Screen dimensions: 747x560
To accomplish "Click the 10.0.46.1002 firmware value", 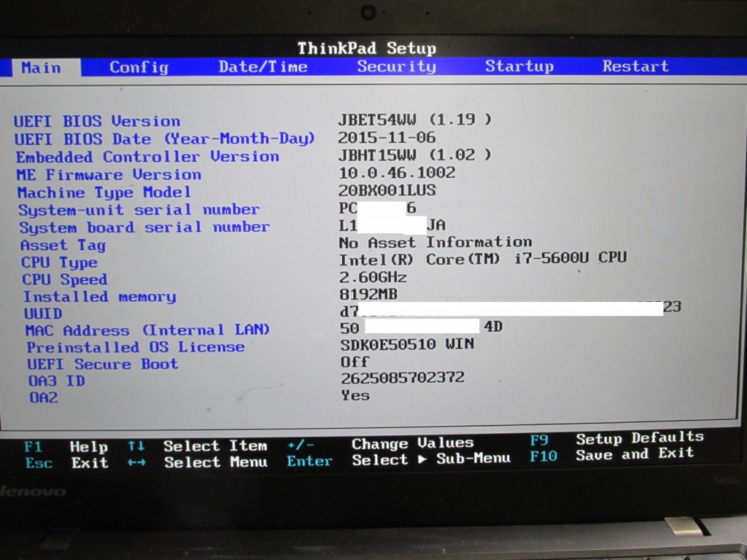I will (x=397, y=172).
